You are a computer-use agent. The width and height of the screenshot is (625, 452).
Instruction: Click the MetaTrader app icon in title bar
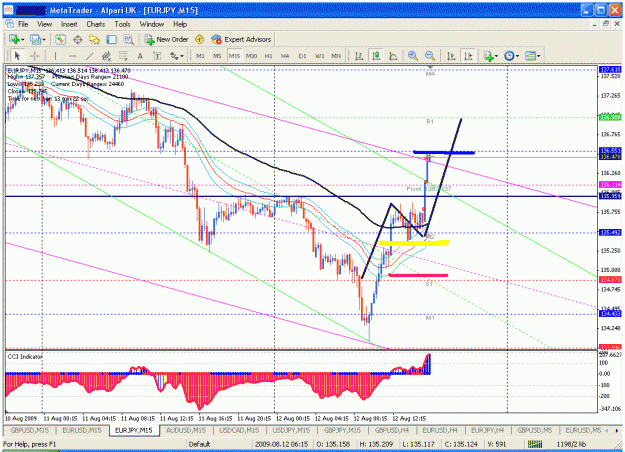coord(8,10)
